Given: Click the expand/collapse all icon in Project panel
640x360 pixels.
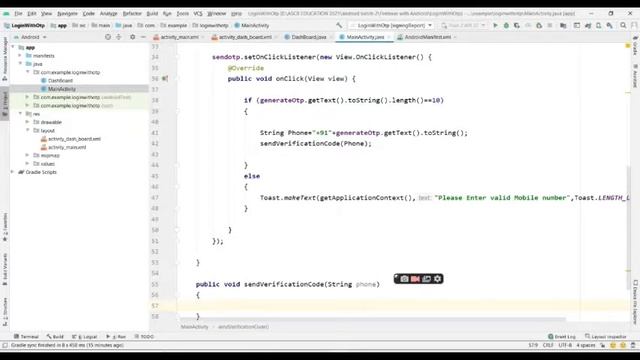Looking at the screenshot, I should pos(119,37).
